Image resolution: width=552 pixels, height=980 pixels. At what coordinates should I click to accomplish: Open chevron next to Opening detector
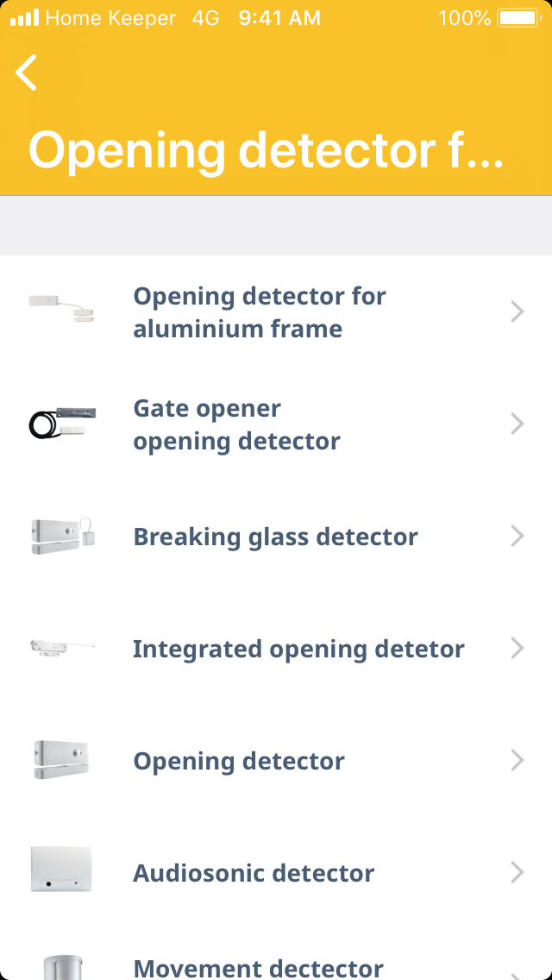517,760
